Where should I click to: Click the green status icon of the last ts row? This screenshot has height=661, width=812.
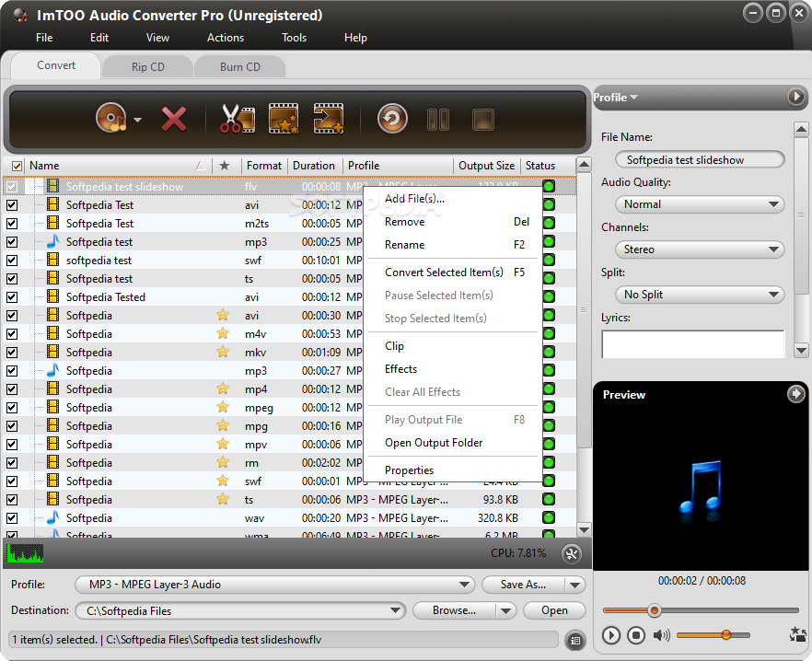[x=549, y=499]
